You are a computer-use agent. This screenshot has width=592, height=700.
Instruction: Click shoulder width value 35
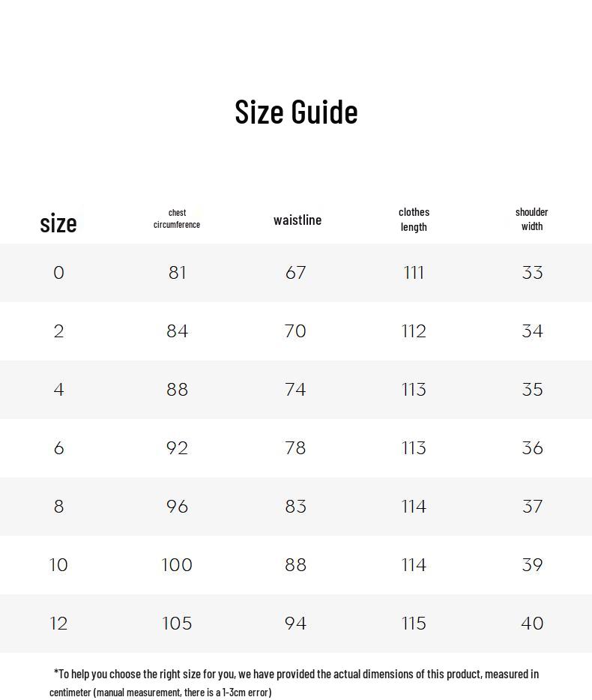coord(532,390)
